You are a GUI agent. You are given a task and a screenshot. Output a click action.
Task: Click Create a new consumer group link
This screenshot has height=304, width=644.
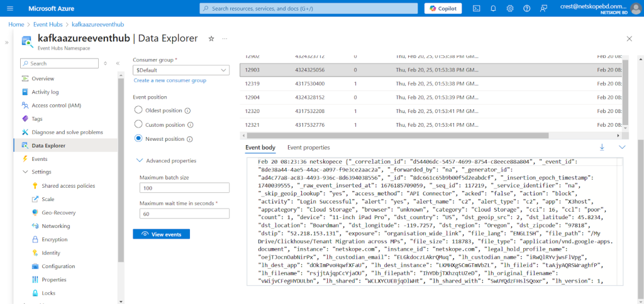tap(170, 80)
